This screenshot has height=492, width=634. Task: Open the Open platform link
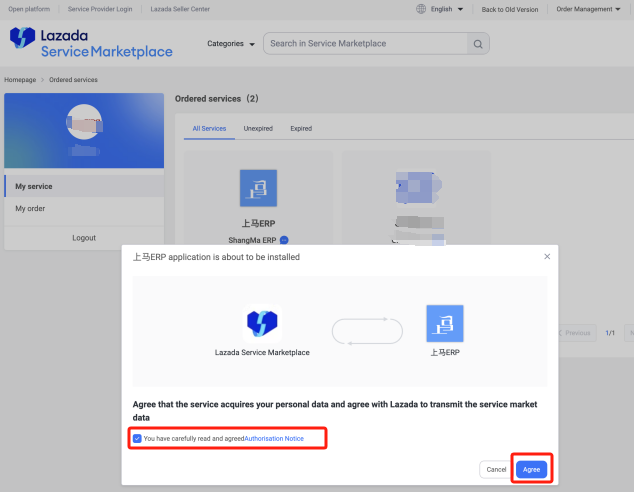click(29, 9)
